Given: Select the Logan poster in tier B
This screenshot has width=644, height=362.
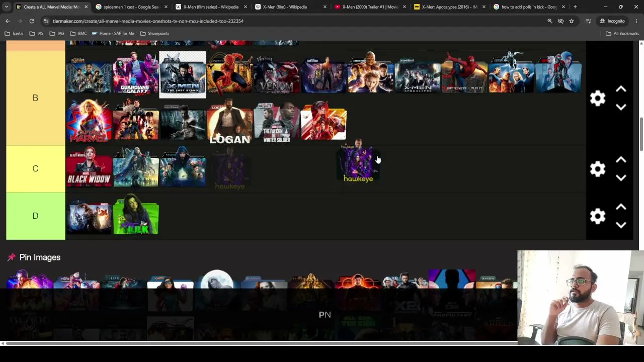Looking at the screenshot, I should coord(229,122).
